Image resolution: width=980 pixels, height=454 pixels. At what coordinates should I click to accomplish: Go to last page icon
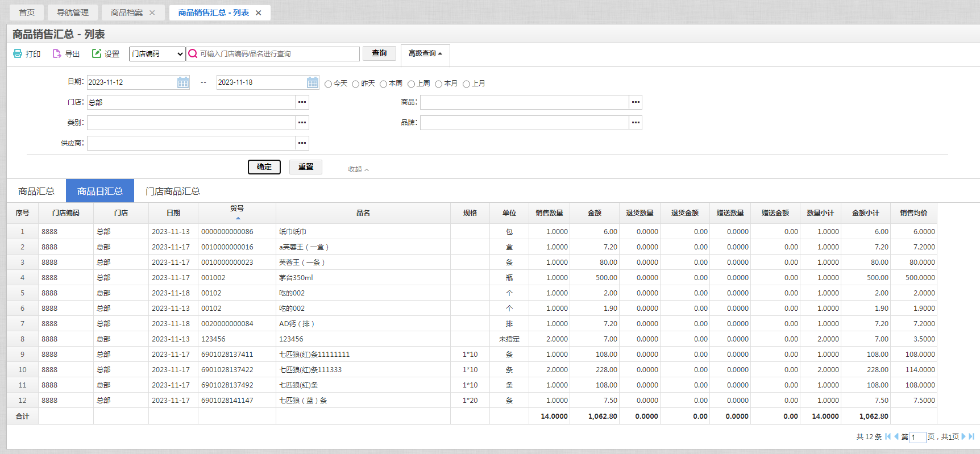click(971, 436)
